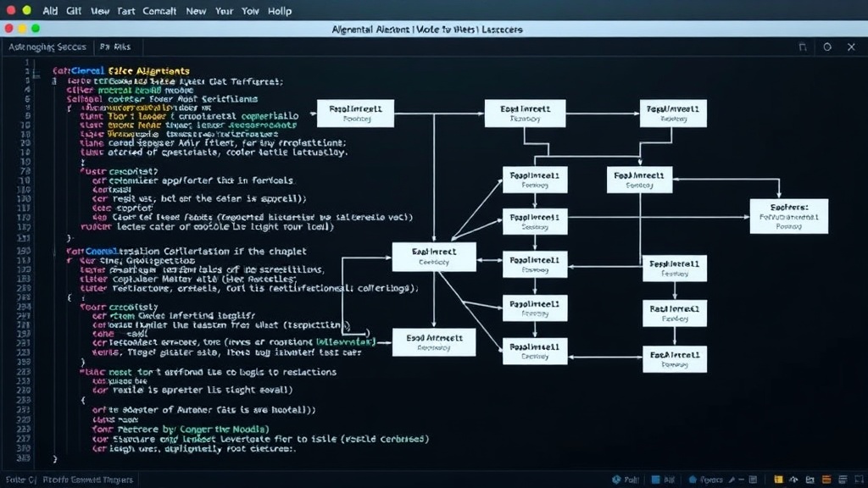Click the status bar text at bottom left
868x488 pixels.
pos(70,480)
